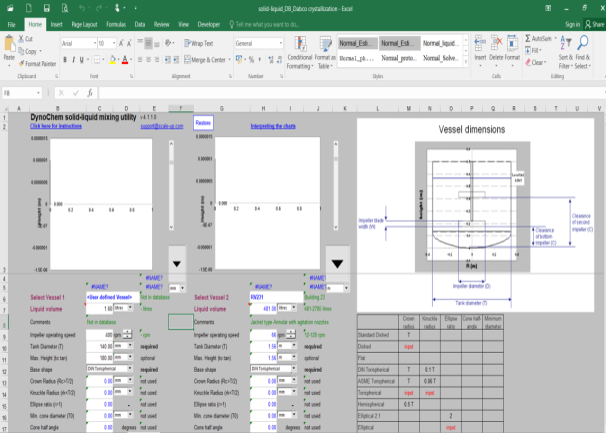This screenshot has width=606, height=433.
Task: Open the General number format dropdown
Action: pos(281,43)
